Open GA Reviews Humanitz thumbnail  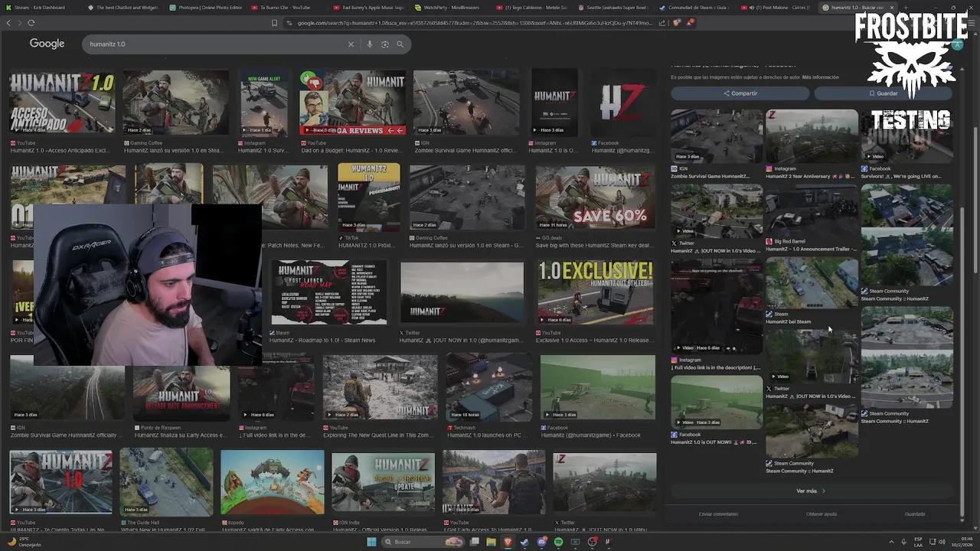[352, 103]
